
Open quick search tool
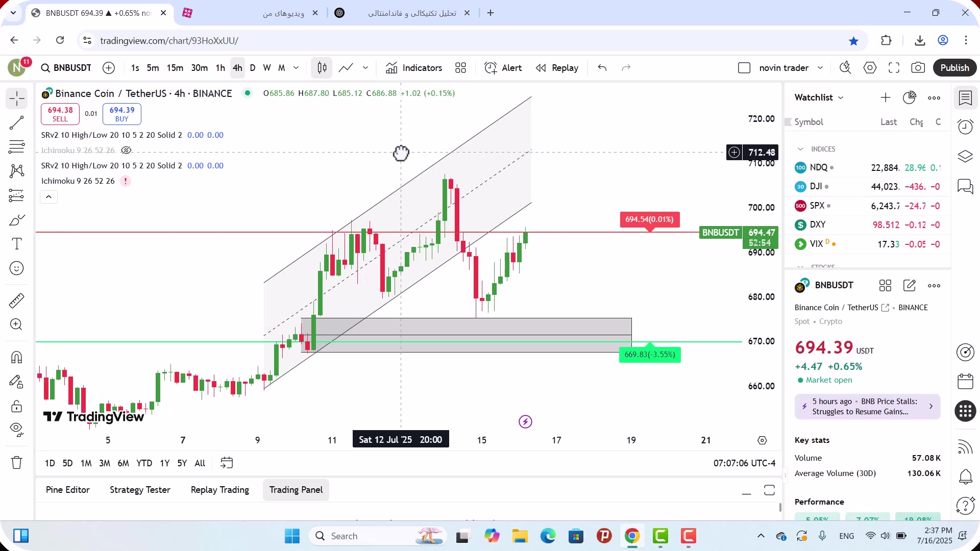pyautogui.click(x=845, y=68)
